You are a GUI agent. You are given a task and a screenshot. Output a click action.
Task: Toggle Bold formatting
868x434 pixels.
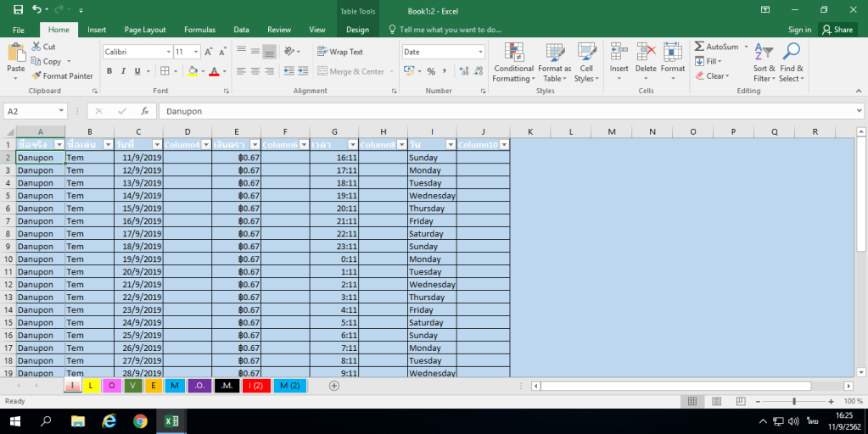109,71
